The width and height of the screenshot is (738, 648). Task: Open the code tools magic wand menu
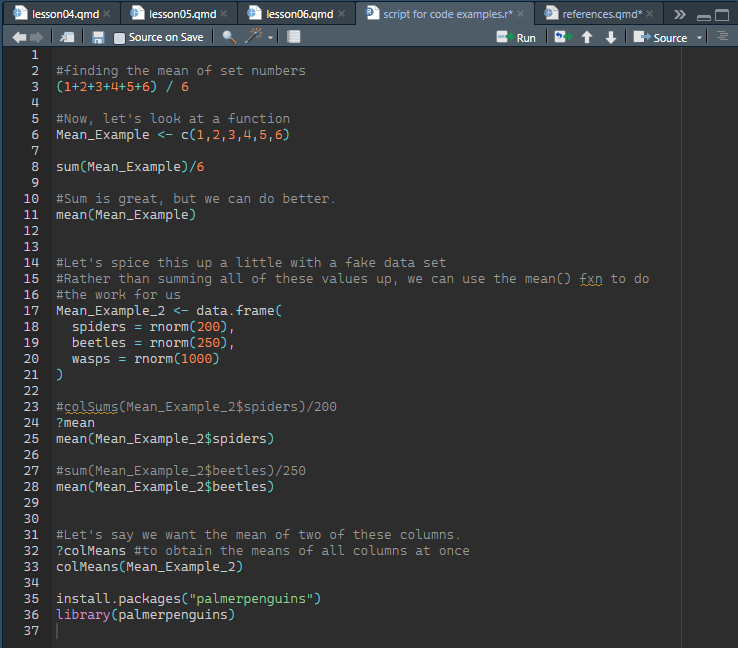tap(258, 37)
